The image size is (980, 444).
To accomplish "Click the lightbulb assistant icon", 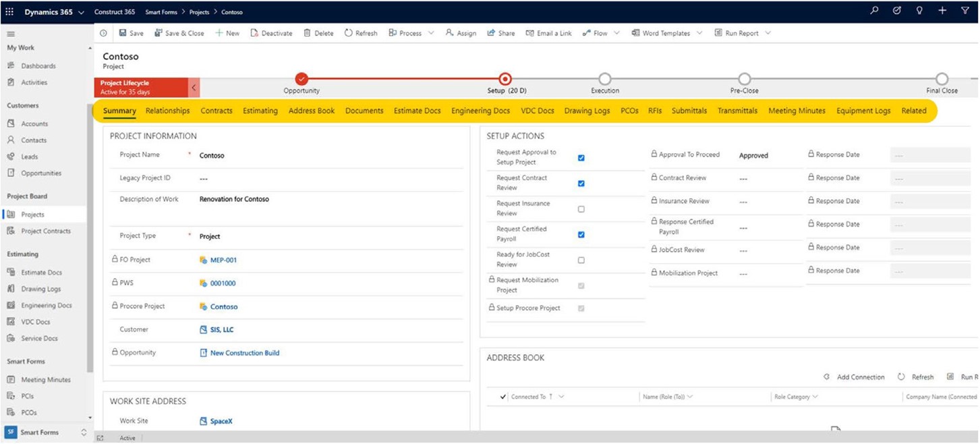I will [919, 11].
